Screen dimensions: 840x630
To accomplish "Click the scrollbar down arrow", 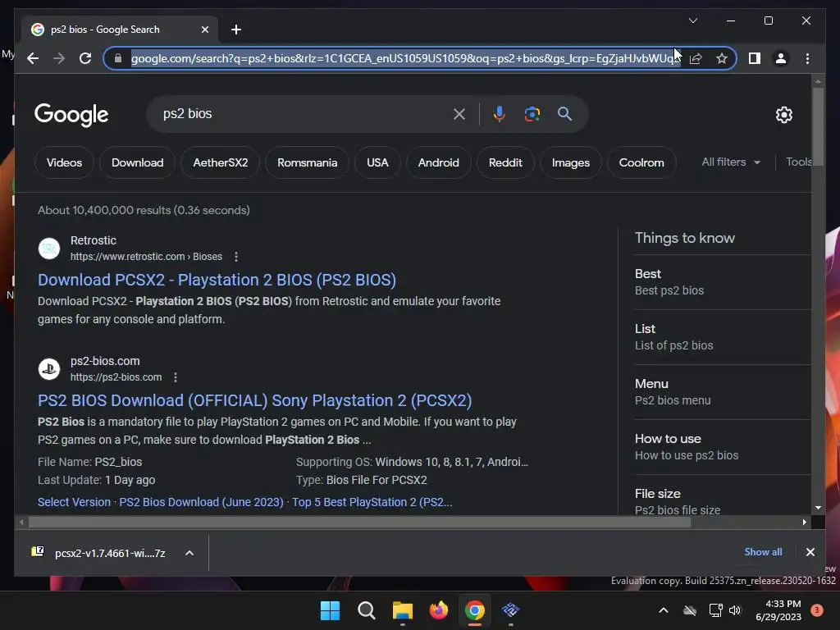I will tap(818, 507).
